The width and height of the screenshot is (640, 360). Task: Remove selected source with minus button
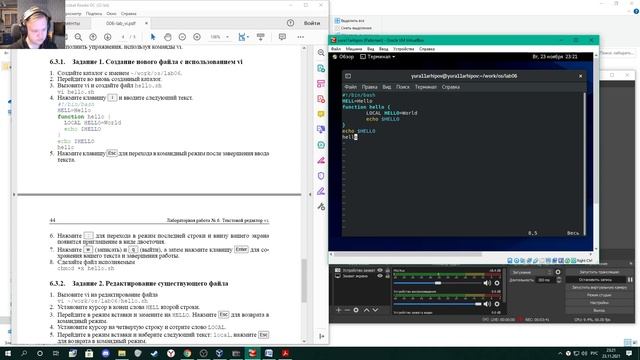click(347, 310)
